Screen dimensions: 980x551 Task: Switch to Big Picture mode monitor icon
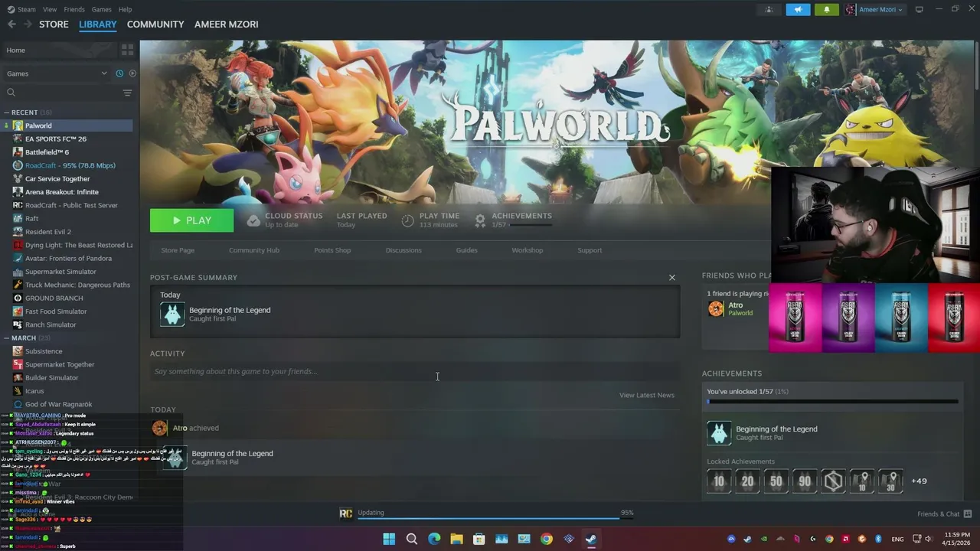click(919, 9)
